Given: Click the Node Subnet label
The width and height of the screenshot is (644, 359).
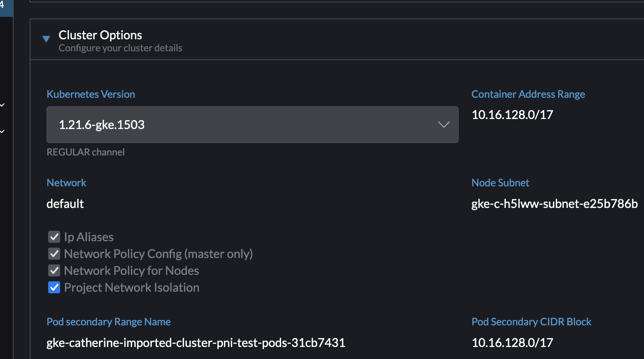Looking at the screenshot, I should [500, 182].
